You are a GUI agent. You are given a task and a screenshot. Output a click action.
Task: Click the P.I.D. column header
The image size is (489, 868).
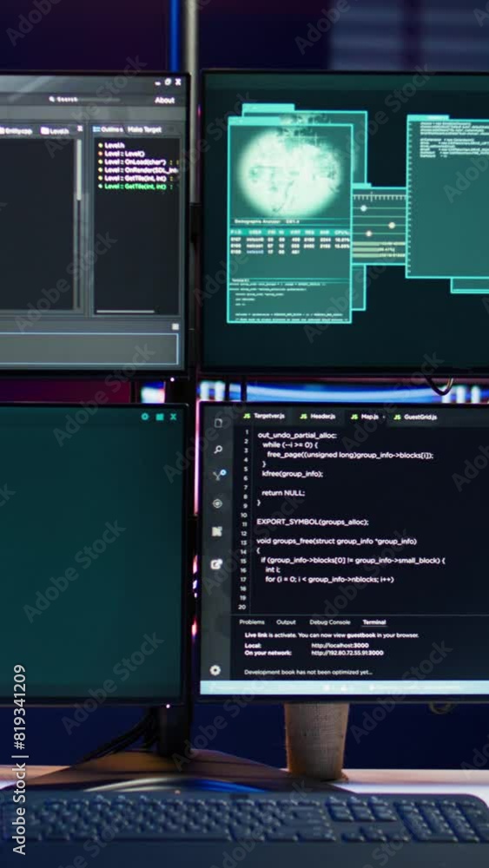coord(236,233)
